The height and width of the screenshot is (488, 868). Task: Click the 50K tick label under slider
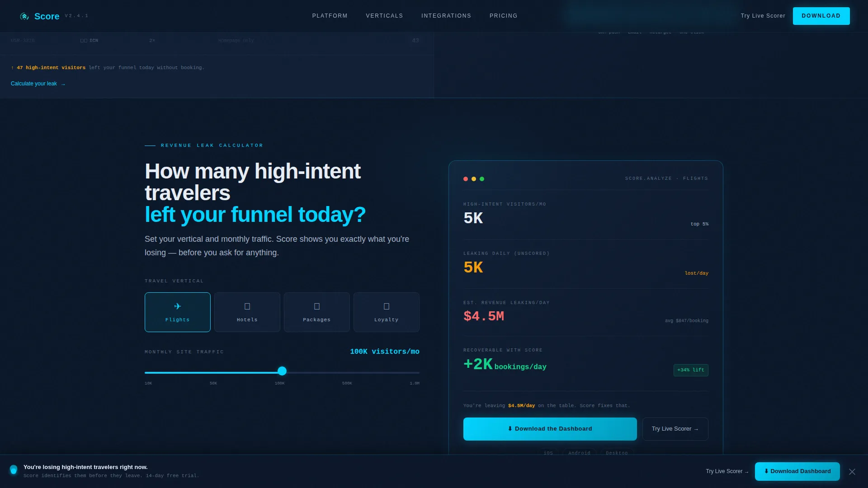click(213, 383)
